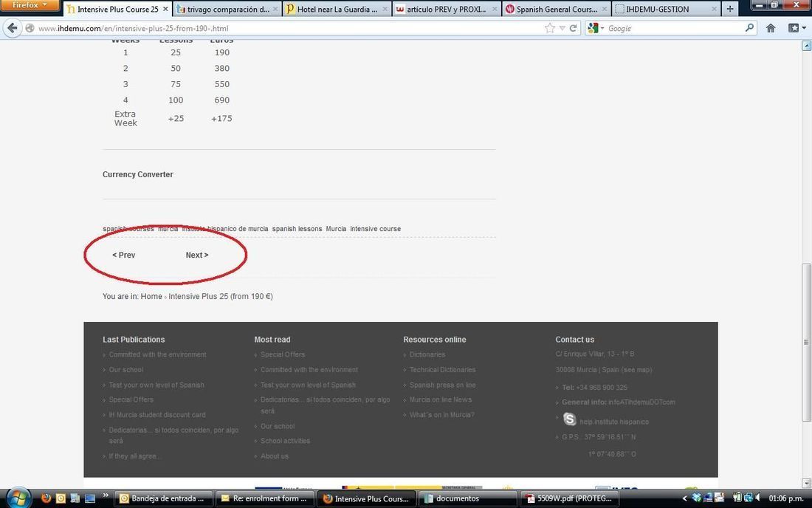Image resolution: width=812 pixels, height=508 pixels.
Task: Open 'hispanico de murcia' tag link
Action: (x=238, y=228)
